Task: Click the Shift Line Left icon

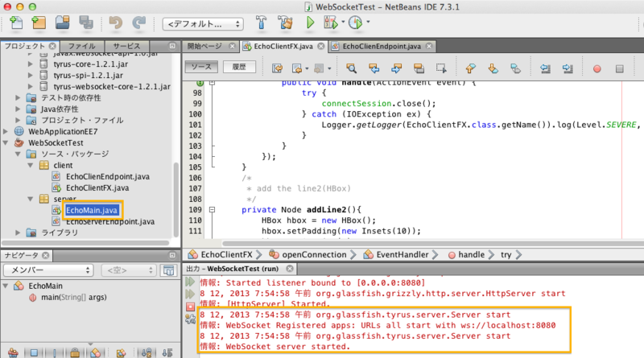Action: coord(545,68)
